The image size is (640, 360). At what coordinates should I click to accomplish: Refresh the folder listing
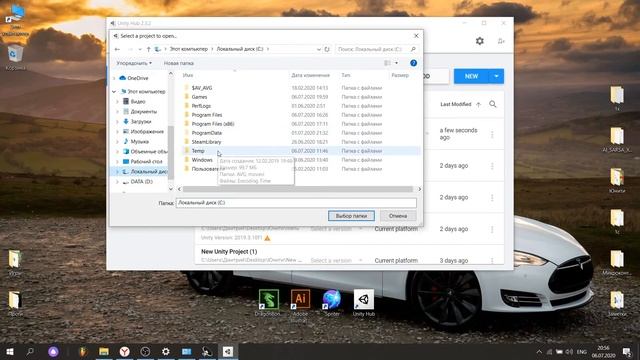327,49
